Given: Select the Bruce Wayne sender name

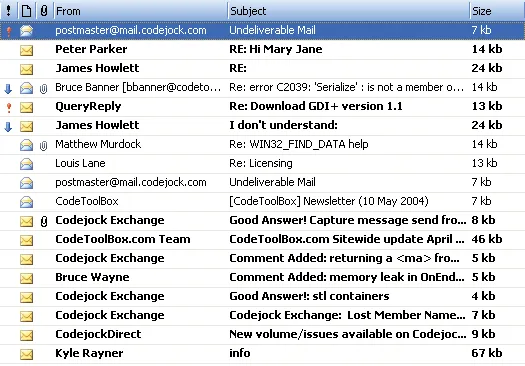Looking at the screenshot, I should 92,277.
